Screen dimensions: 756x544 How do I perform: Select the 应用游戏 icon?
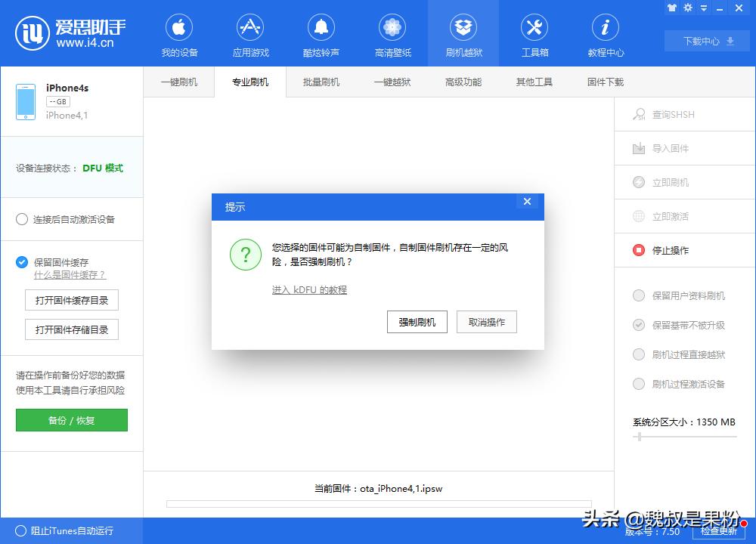click(249, 33)
